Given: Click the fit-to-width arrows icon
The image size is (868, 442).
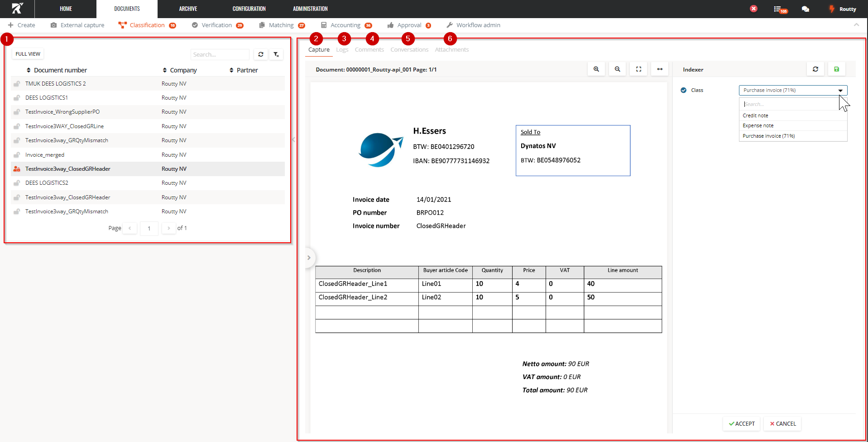Looking at the screenshot, I should coord(660,69).
